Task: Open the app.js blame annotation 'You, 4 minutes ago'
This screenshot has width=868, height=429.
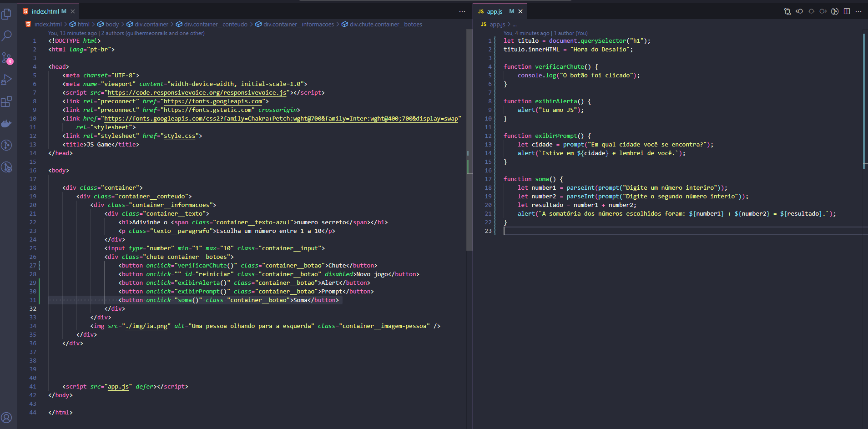Action: (x=526, y=33)
